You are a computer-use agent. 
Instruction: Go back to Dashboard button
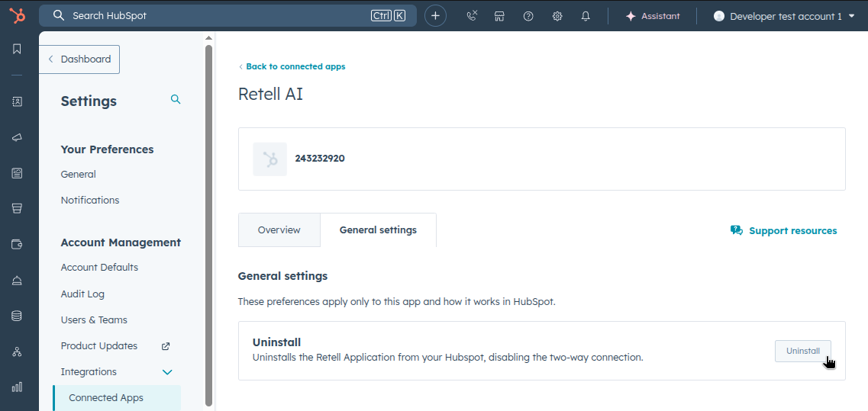pos(79,59)
